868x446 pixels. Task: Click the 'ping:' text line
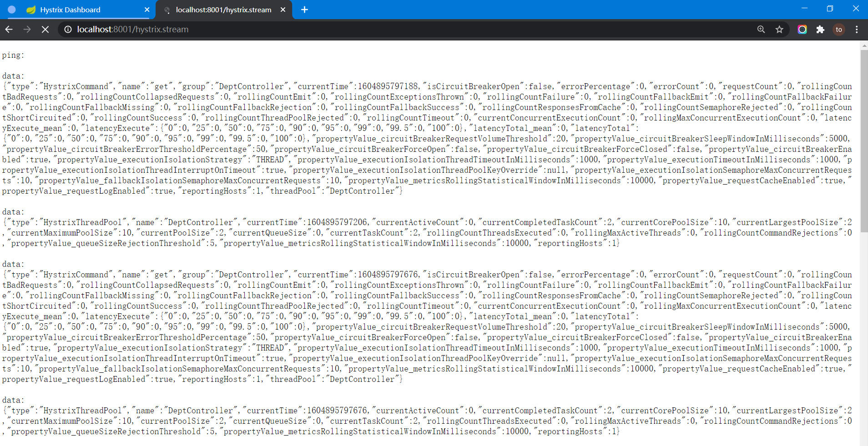(13, 55)
